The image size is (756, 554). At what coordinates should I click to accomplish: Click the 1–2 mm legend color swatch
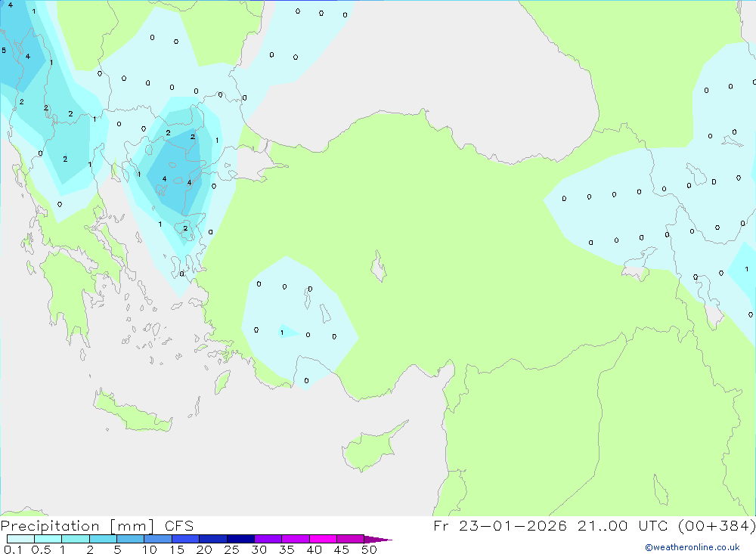pos(76,539)
